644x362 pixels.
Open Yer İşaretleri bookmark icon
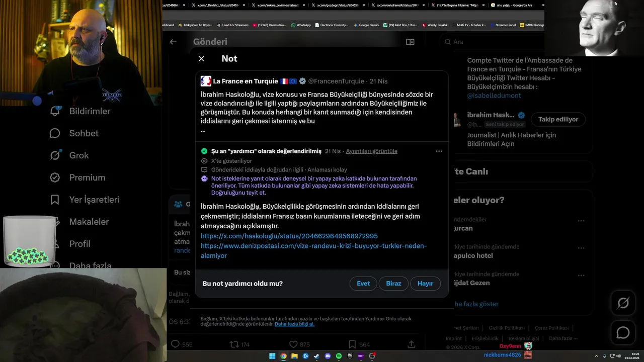(x=55, y=200)
